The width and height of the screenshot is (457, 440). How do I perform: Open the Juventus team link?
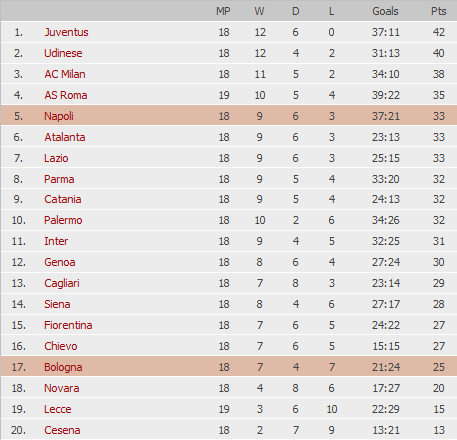click(x=66, y=32)
